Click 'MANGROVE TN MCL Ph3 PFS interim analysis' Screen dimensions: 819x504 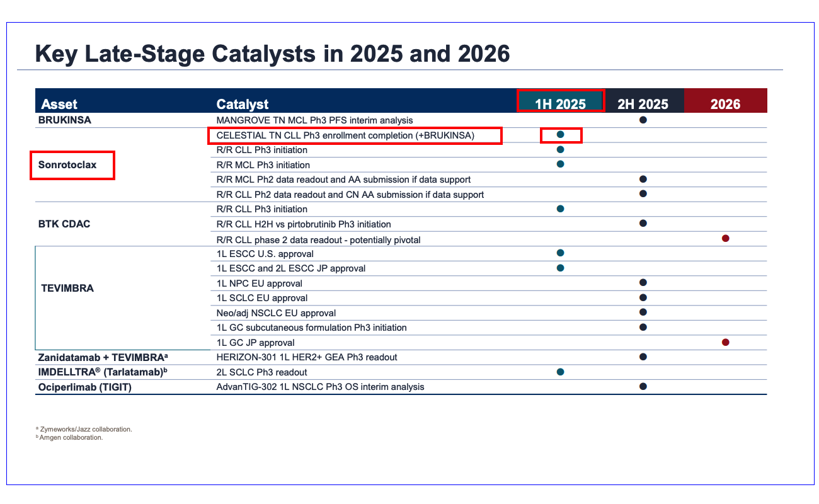coord(315,120)
